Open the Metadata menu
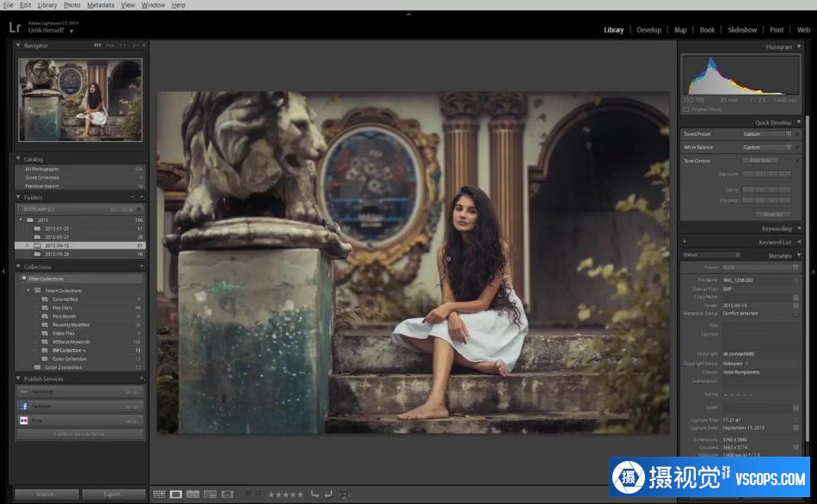The height and width of the screenshot is (504, 817). click(x=101, y=4)
